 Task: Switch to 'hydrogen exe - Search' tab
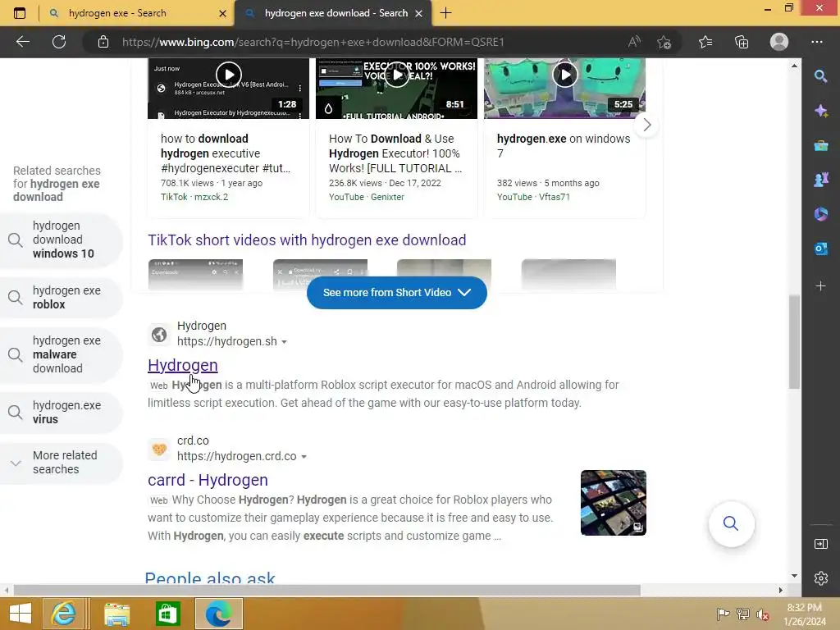(117, 13)
